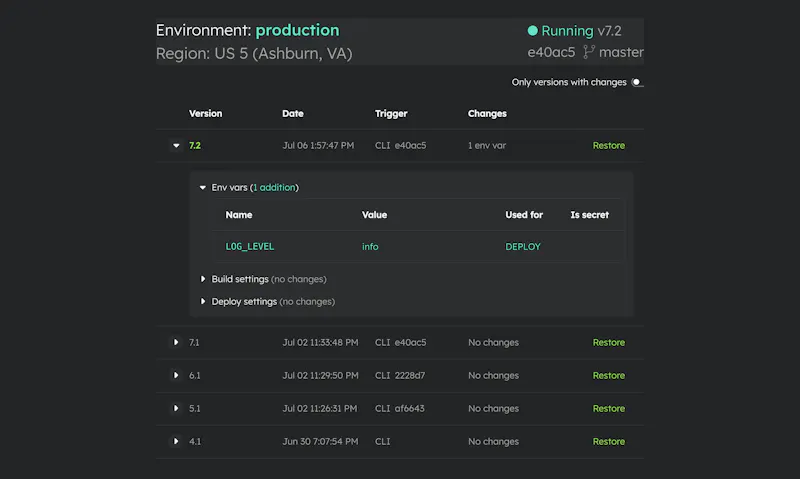Viewport: 800px width, 479px height.
Task: Click the Value column header in env vars
Action: [x=374, y=215]
